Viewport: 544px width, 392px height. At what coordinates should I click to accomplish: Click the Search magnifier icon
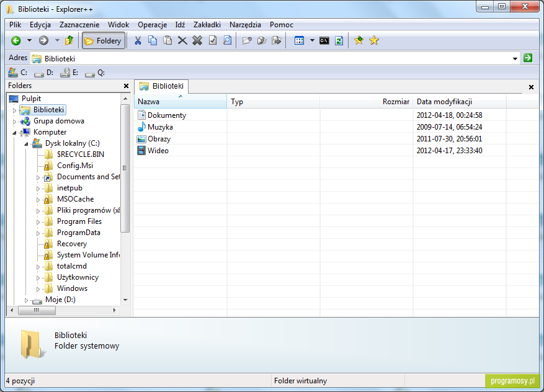227,40
